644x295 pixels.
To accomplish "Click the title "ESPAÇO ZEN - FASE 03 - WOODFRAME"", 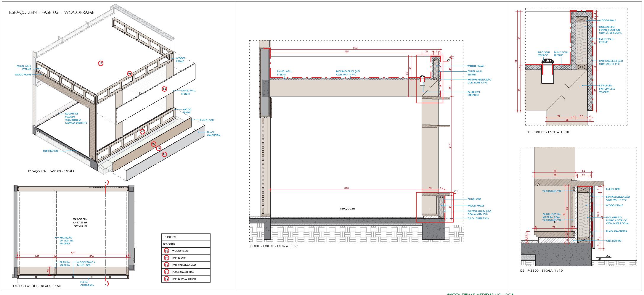I will pyautogui.click(x=52, y=12).
